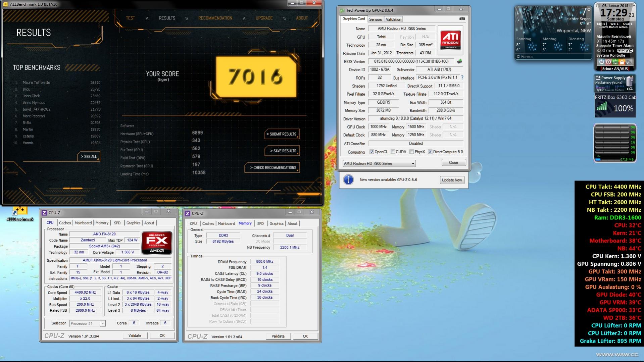Click the Core Speed 4400.02 MHz value
Image resolution: width=644 pixels, height=362 pixels.
85,293
